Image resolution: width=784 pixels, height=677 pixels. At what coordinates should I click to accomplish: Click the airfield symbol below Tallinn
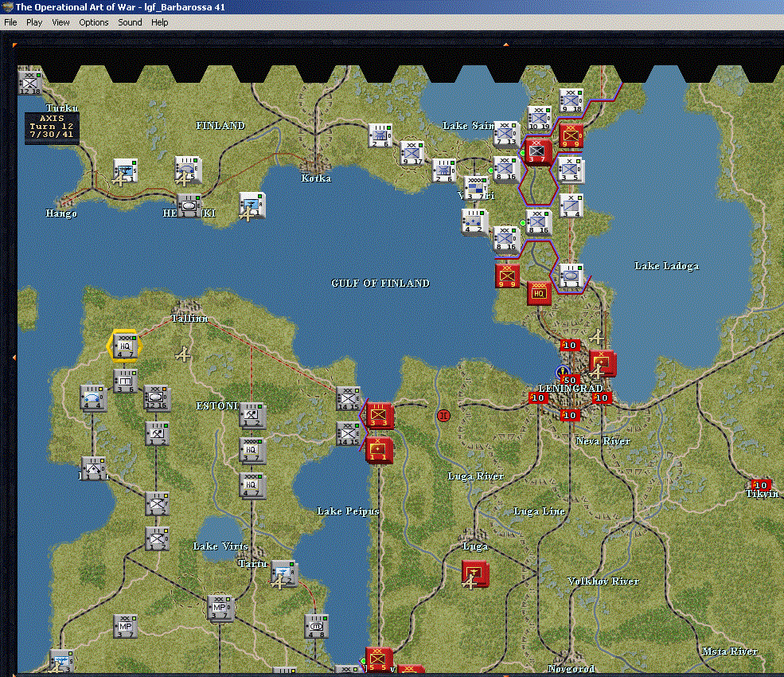tap(183, 354)
